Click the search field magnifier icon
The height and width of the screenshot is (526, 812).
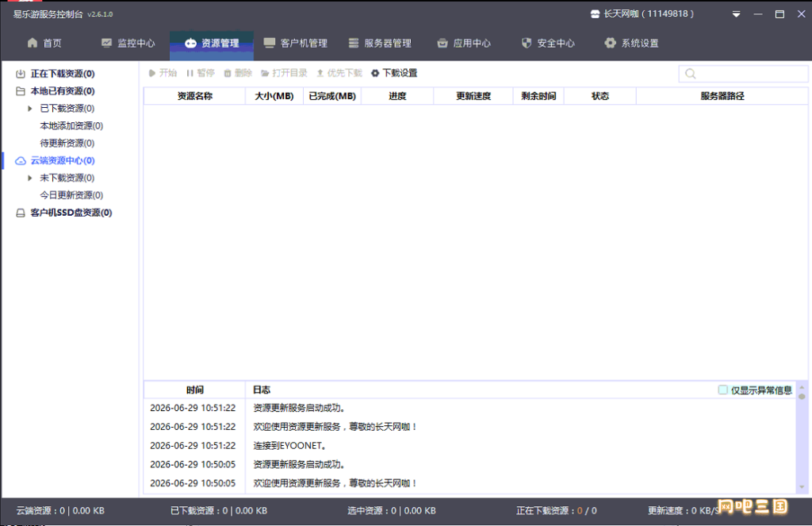click(691, 74)
